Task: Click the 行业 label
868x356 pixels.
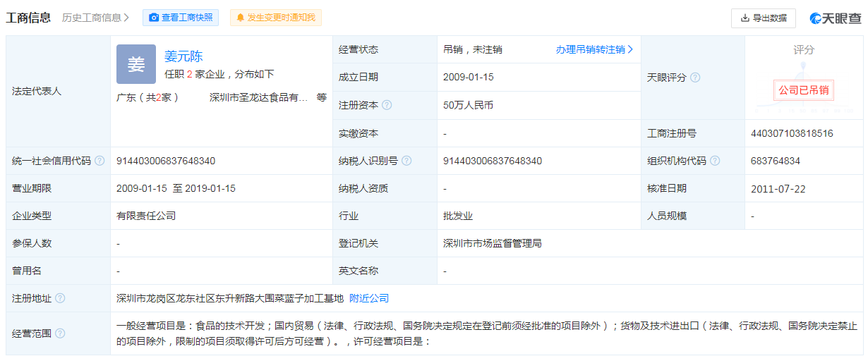Action: click(349, 216)
